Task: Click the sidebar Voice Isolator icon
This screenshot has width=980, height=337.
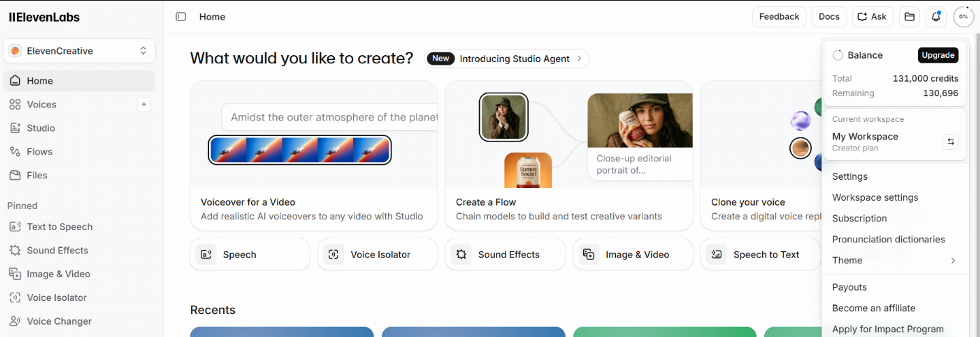Action: 15,298
